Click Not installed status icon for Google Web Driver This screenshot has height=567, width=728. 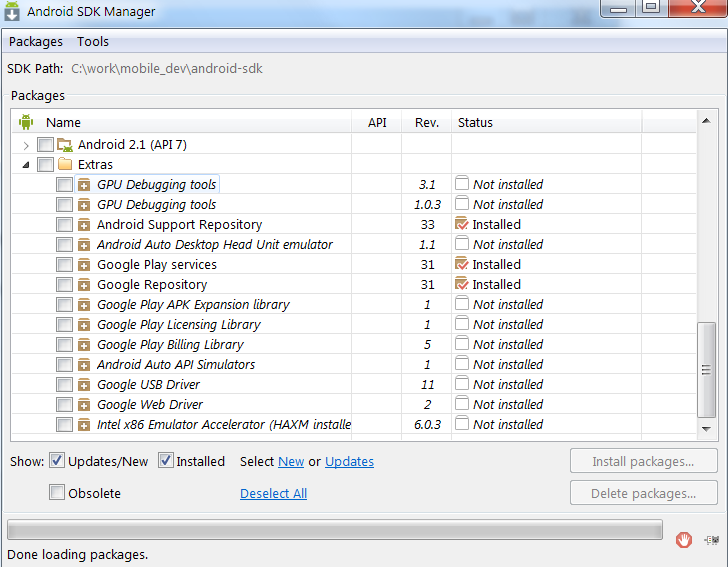click(x=462, y=404)
